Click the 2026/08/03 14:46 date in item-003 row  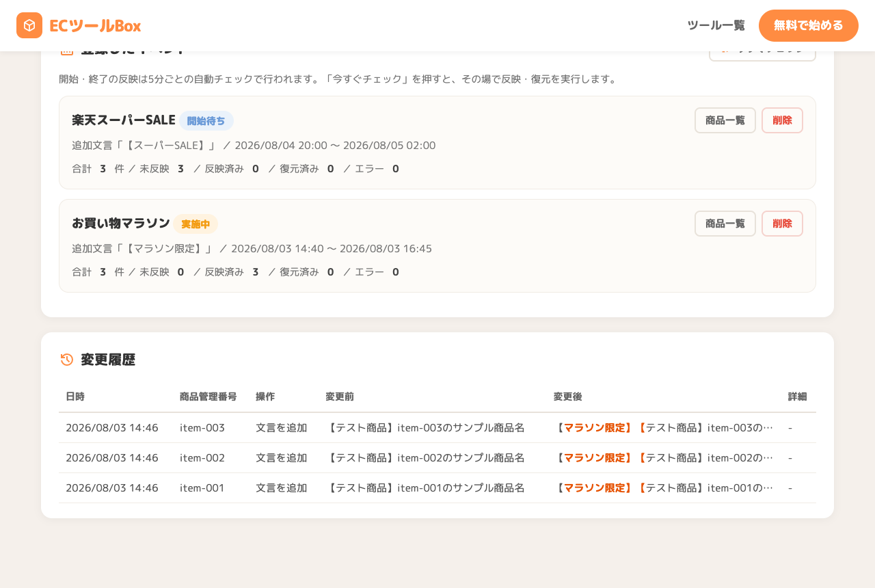pyautogui.click(x=112, y=428)
